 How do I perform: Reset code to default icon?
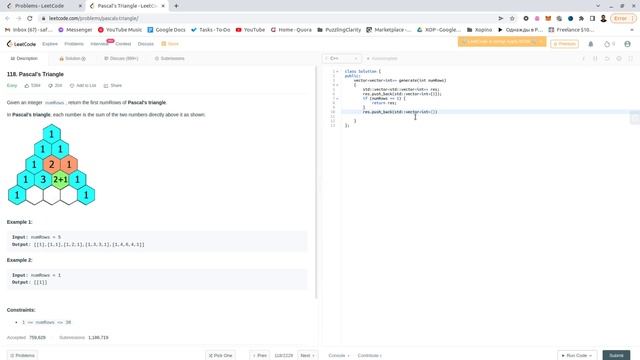click(x=607, y=59)
